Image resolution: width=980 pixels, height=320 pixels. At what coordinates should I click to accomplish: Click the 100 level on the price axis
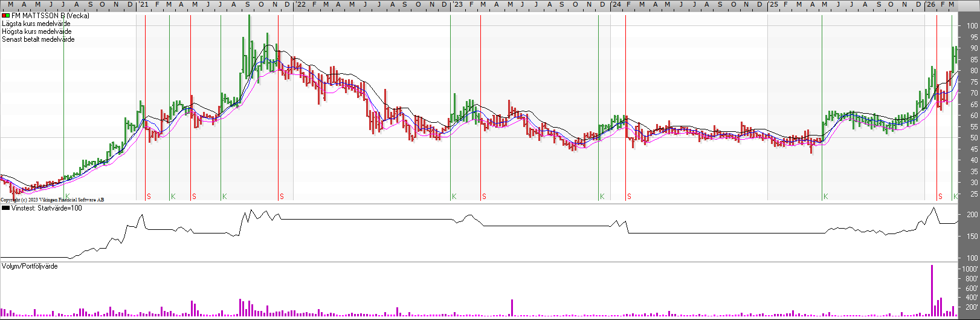972,26
